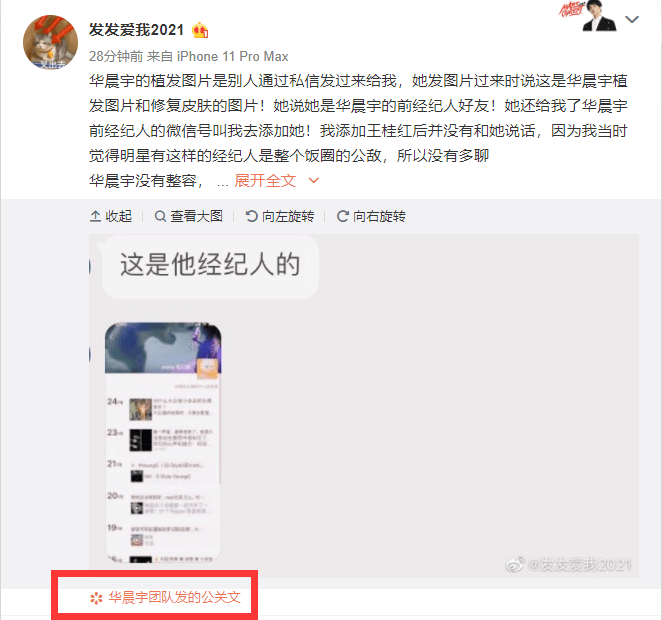Open 查看大图 to view large image
Viewport: 662px width, 620px height.
[x=188, y=216]
